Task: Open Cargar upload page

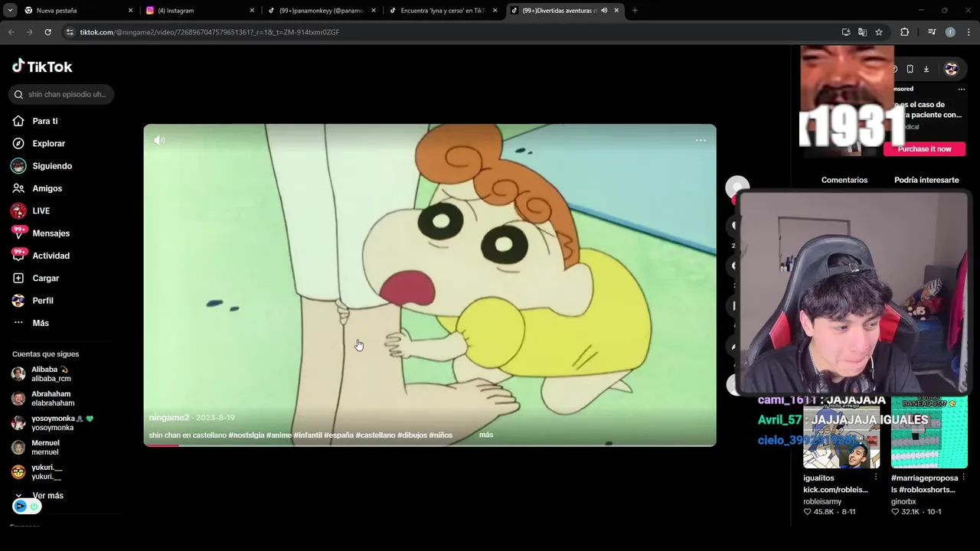Action: pyautogui.click(x=36, y=278)
